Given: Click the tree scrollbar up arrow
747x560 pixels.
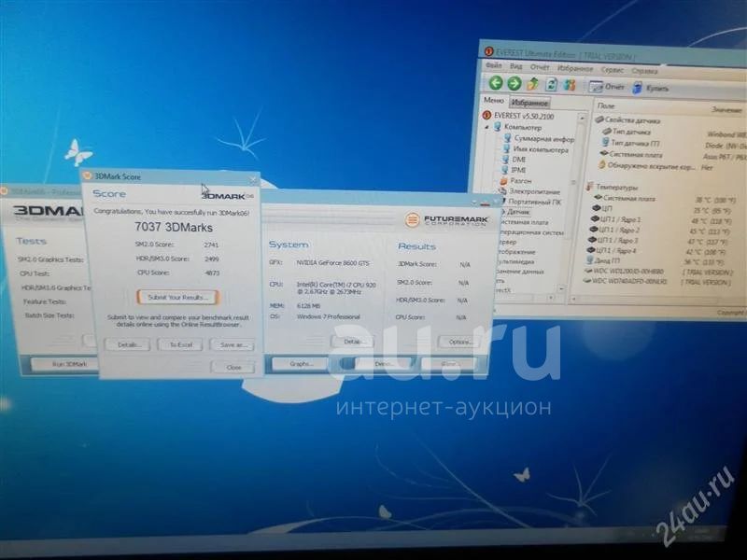Looking at the screenshot, I should coord(582,118).
